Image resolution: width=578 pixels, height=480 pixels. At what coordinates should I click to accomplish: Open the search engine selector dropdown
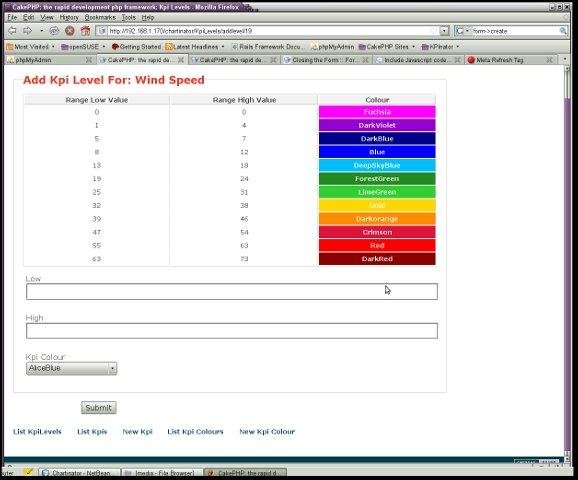pyautogui.click(x=462, y=31)
